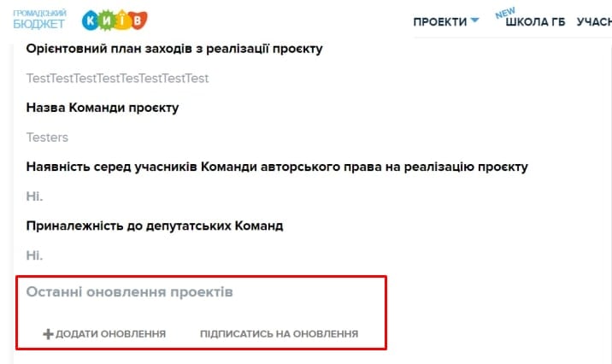Click the orange В bubble in Київ logo
The width and height of the screenshot is (612, 364).
click(x=138, y=21)
